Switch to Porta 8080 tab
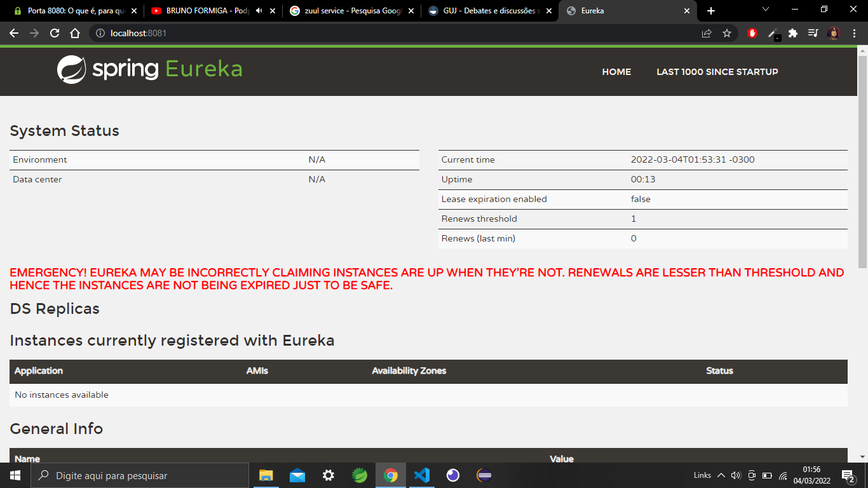The image size is (868, 488). tap(76, 11)
